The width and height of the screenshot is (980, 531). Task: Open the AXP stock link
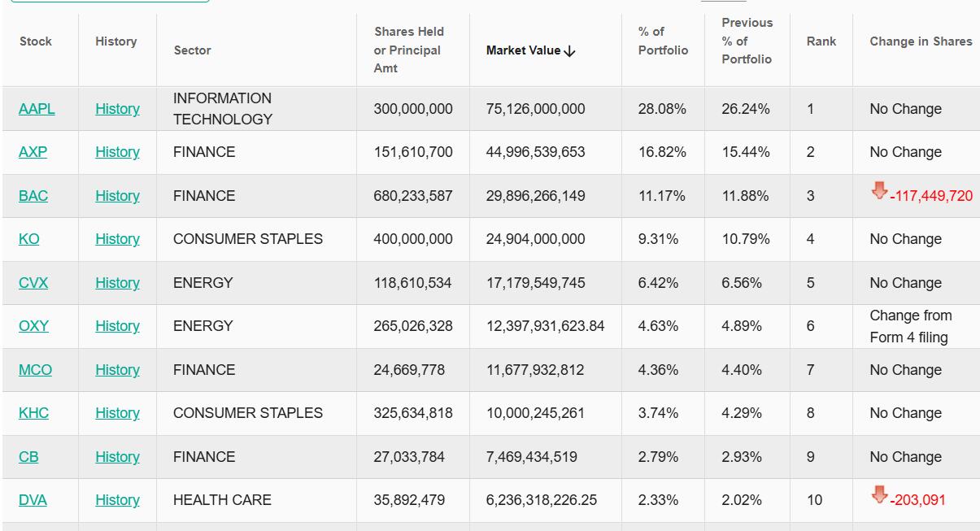coord(33,152)
